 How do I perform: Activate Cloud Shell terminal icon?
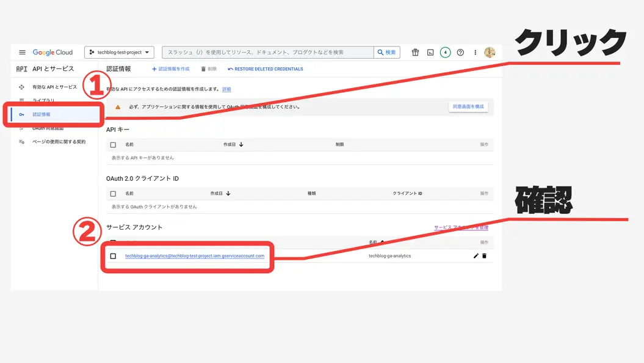(x=430, y=52)
